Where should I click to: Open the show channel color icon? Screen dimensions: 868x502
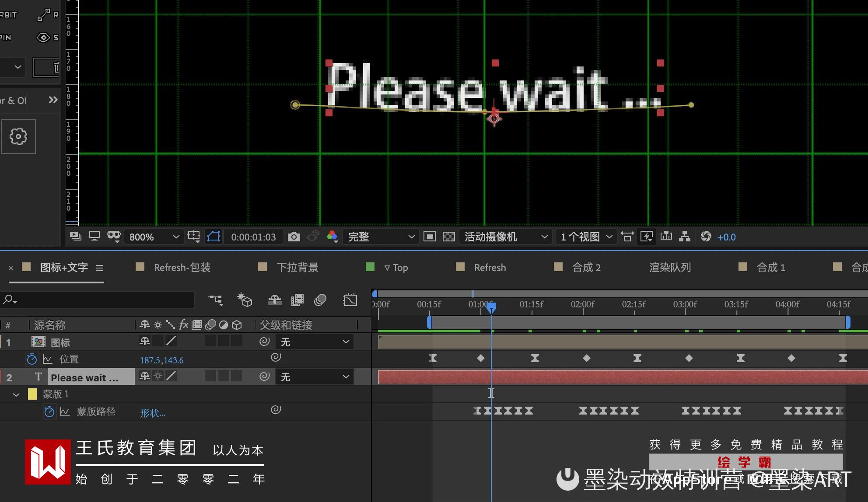tap(332, 237)
